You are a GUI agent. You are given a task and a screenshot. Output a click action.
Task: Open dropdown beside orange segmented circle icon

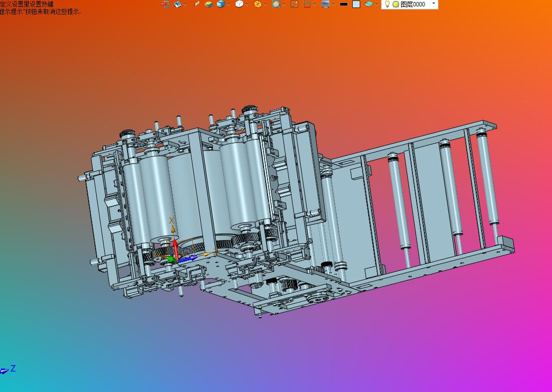click(265, 4)
